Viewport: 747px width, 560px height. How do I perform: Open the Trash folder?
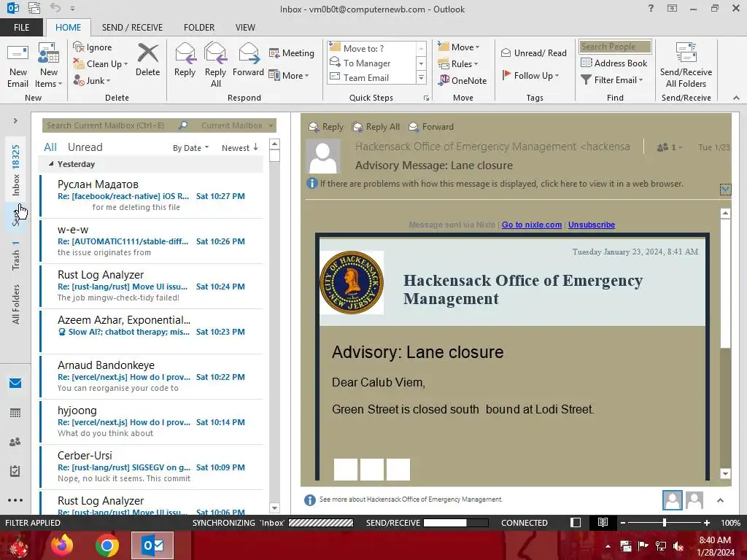pos(16,256)
